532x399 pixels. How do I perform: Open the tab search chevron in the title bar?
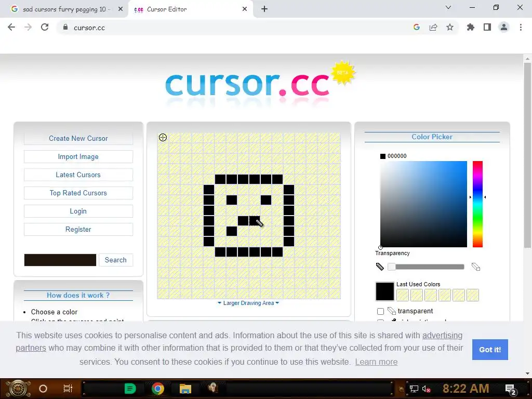(448, 7)
